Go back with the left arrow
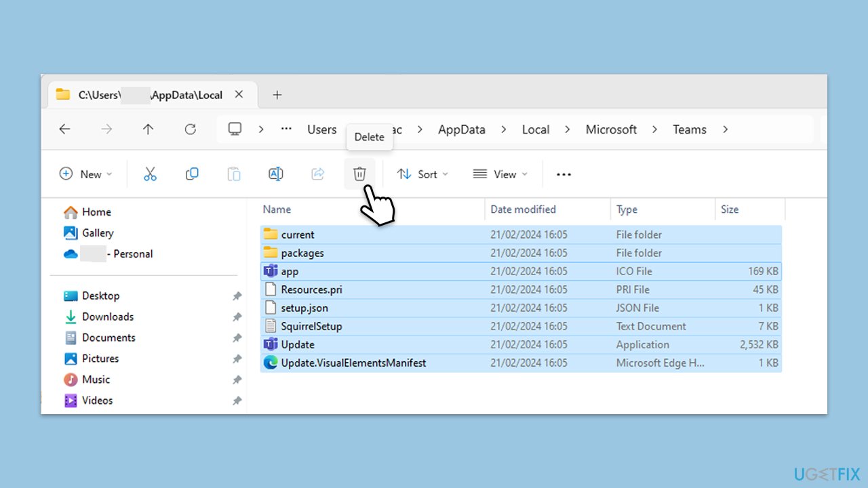Screen dimensions: 868x488 coord(64,129)
